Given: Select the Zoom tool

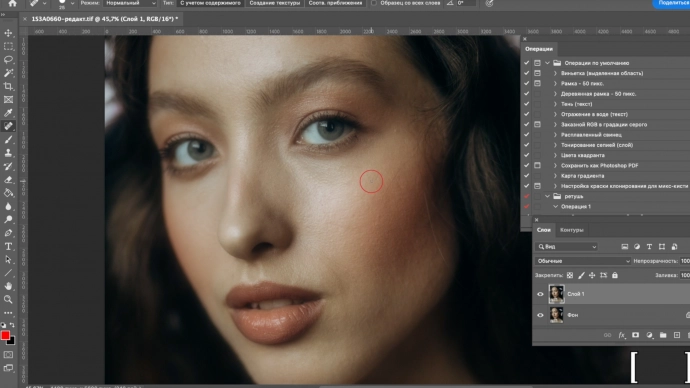Looking at the screenshot, I should tap(8, 300).
